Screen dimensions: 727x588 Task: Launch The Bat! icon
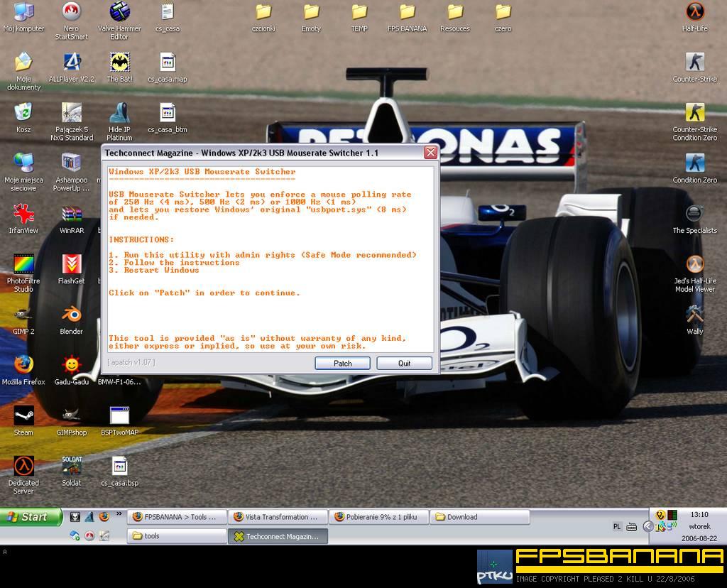119,67
